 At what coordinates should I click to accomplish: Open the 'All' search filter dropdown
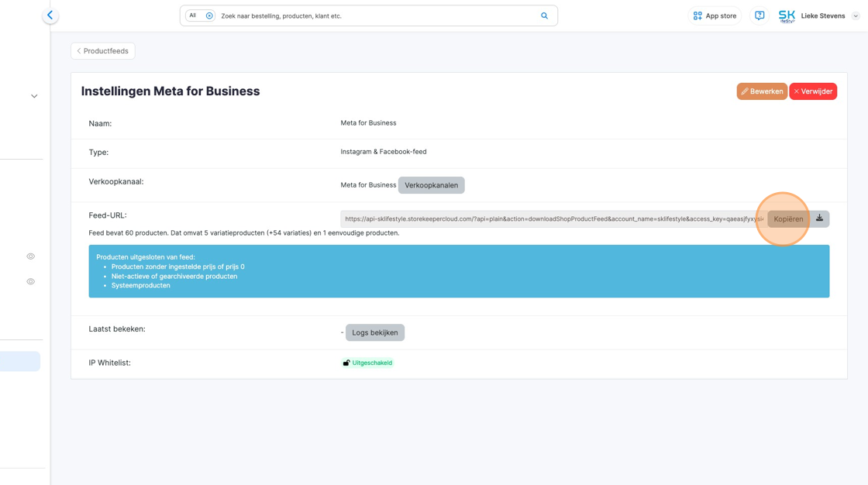tap(201, 16)
